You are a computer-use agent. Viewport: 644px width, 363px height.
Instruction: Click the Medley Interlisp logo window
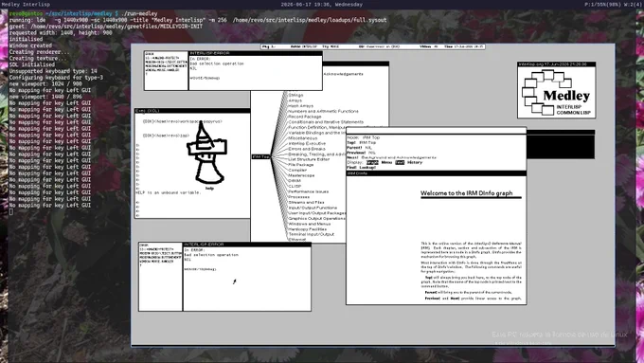pos(556,90)
